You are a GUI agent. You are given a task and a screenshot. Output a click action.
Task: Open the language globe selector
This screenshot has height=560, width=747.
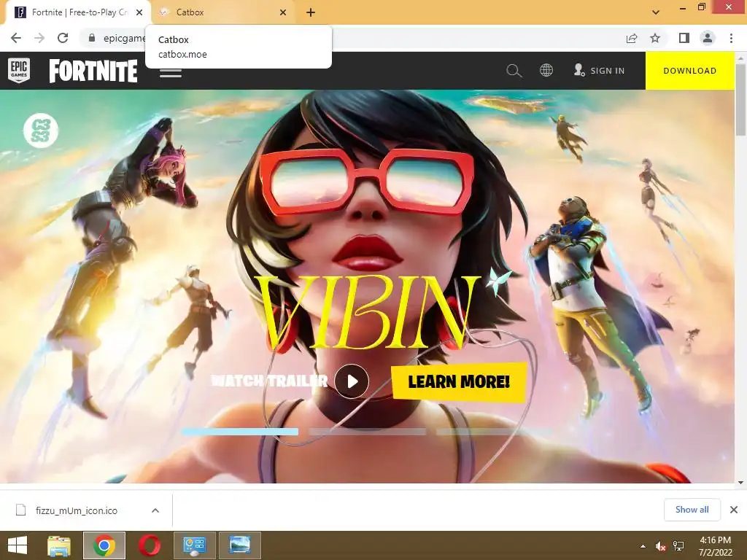(546, 71)
